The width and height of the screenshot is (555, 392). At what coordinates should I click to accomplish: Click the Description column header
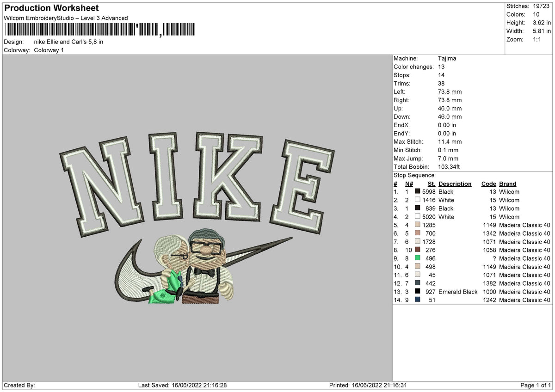pyautogui.click(x=455, y=184)
